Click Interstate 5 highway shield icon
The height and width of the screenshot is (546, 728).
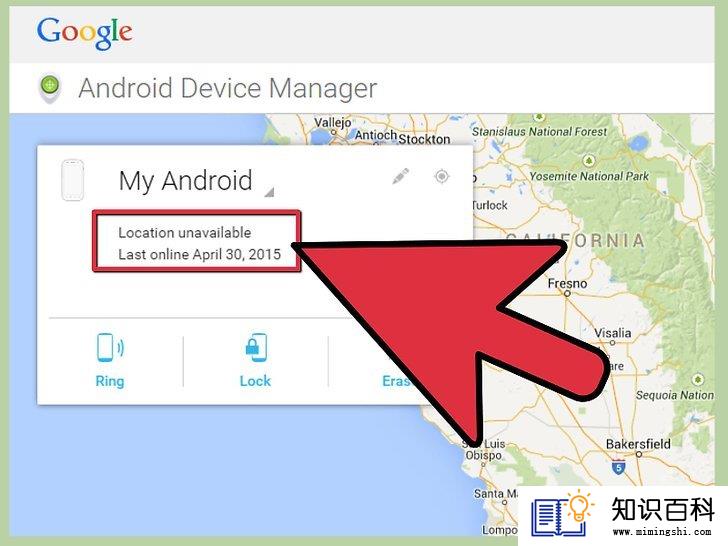pyautogui.click(x=618, y=467)
